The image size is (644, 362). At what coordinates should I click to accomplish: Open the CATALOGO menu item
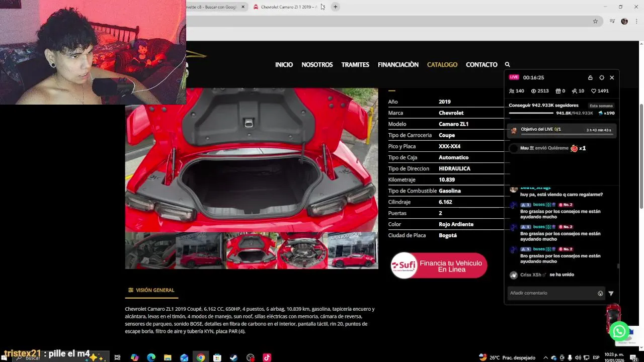pos(442,64)
